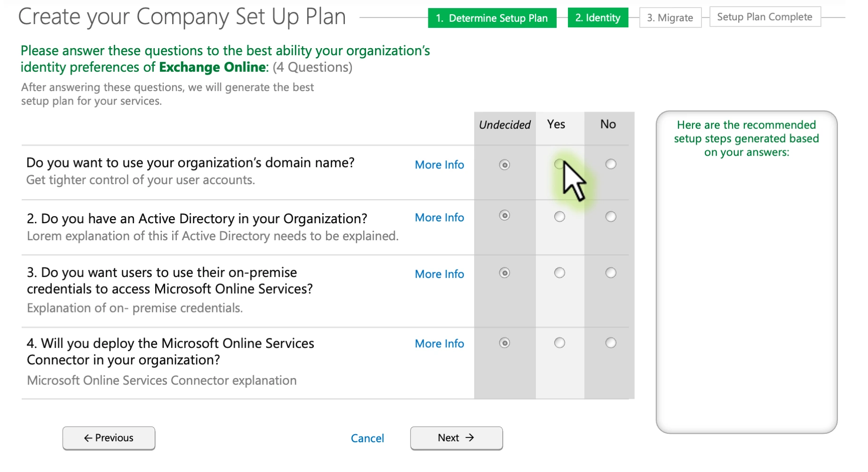The height and width of the screenshot is (472, 868).
Task: Select the 2. Identity step
Action: pyautogui.click(x=598, y=18)
